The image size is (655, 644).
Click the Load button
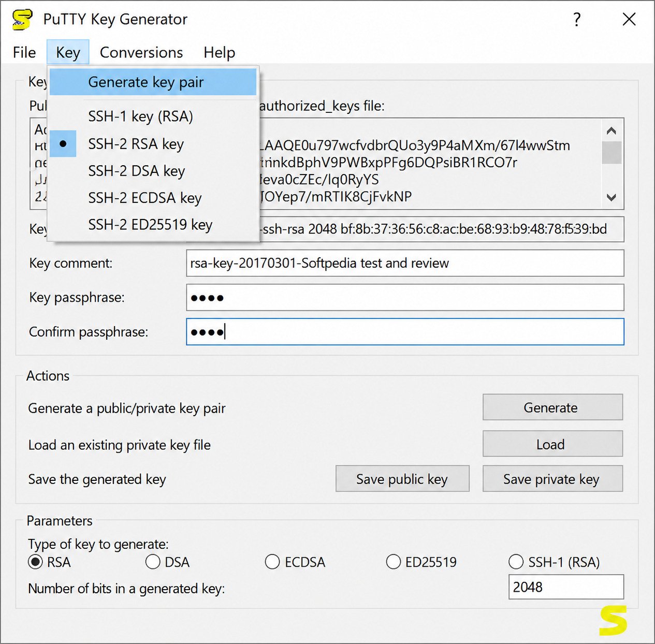pyautogui.click(x=552, y=444)
